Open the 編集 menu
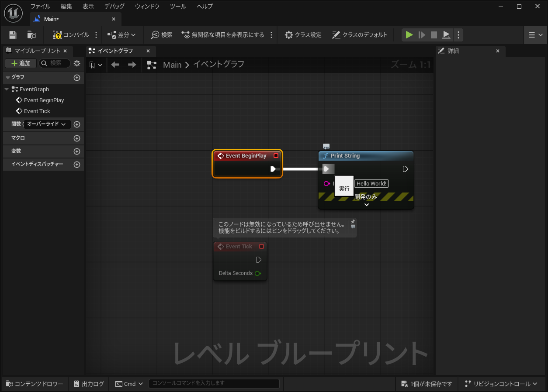Viewport: 548px width, 392px height. pyautogui.click(x=66, y=7)
